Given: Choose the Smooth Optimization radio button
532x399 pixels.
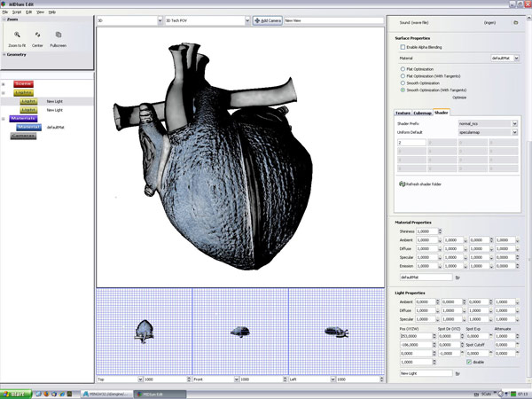Looking at the screenshot, I should point(403,83).
